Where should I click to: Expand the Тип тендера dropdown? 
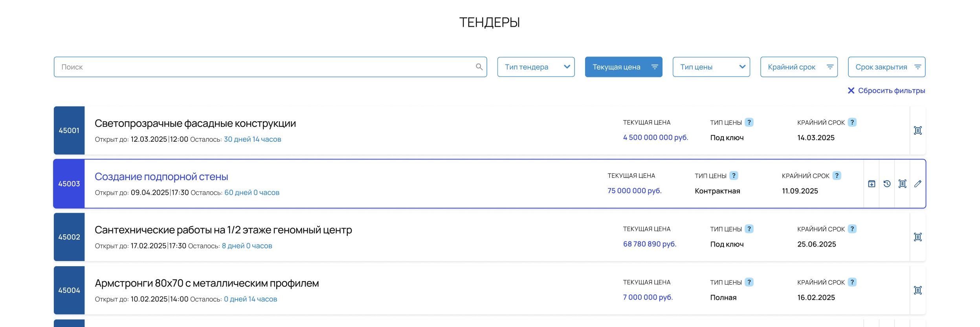[x=536, y=67]
